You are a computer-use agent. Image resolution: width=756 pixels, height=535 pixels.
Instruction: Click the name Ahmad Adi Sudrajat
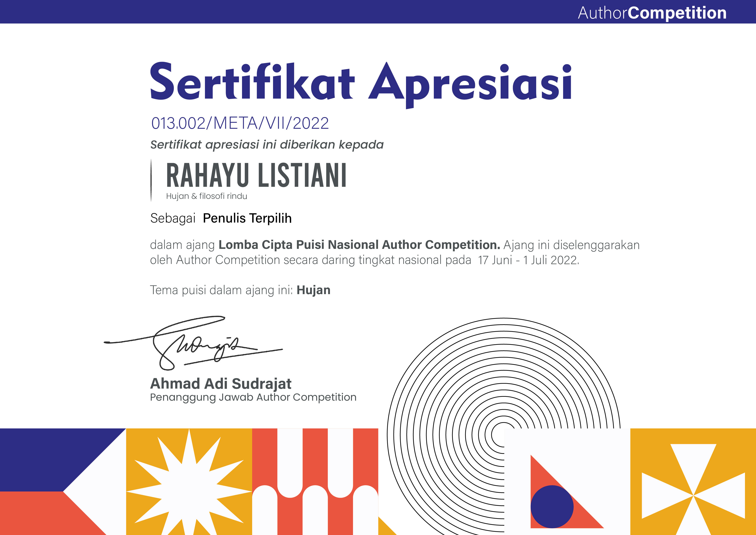221,384
